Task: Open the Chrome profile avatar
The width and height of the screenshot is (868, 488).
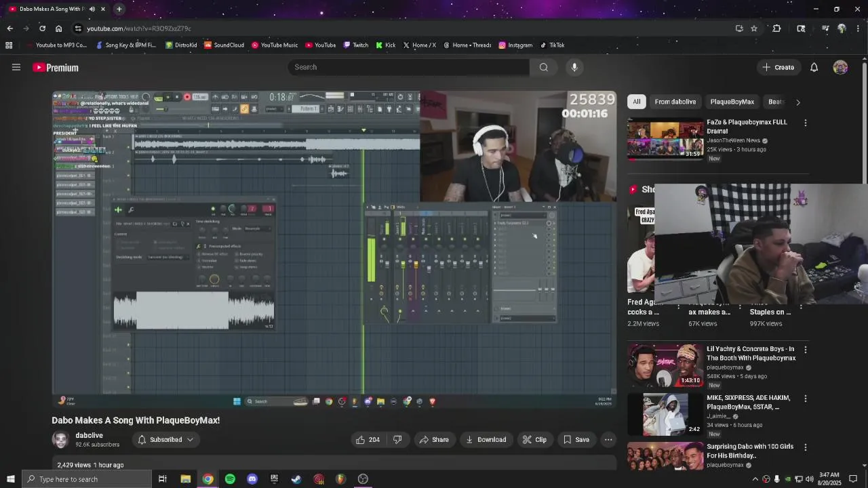Action: click(842, 28)
